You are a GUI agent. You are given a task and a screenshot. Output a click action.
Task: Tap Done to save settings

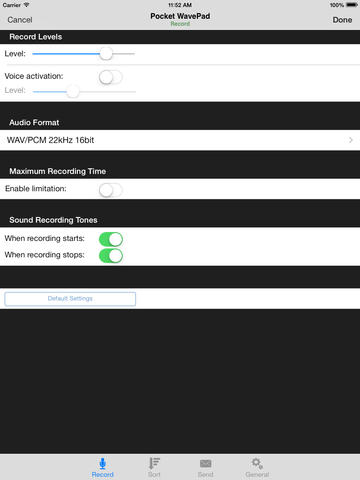[342, 20]
